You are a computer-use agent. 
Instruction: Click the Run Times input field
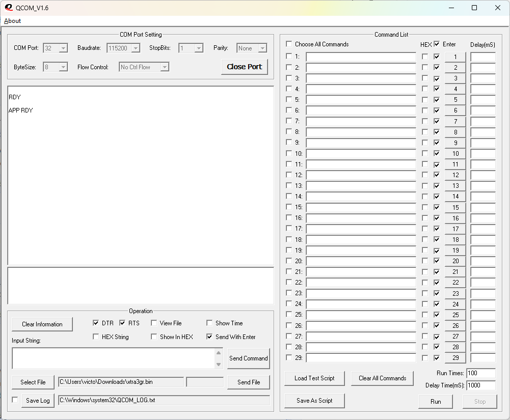480,374
